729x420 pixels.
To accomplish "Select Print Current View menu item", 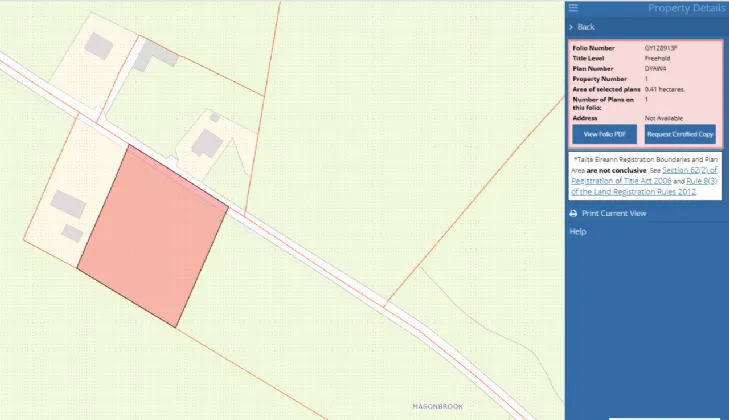I will [x=613, y=214].
